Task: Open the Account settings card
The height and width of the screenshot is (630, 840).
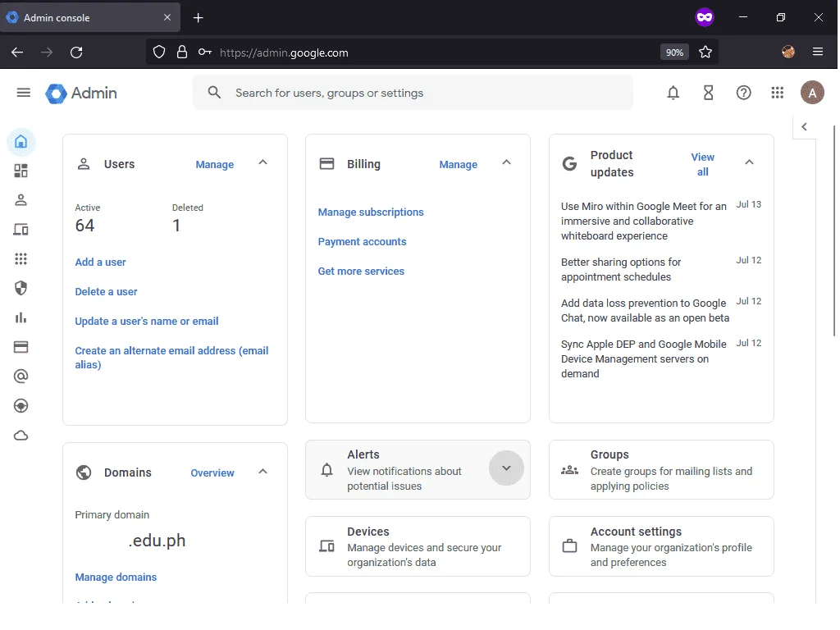Action: pos(661,546)
